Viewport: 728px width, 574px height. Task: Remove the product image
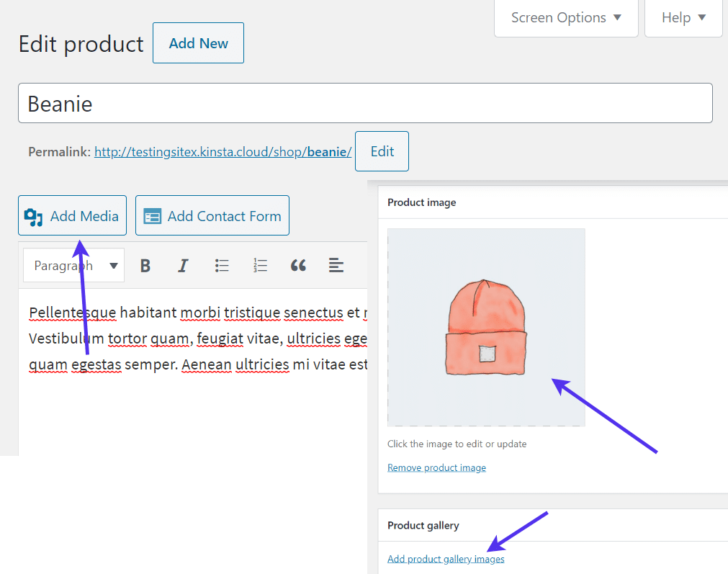436,467
